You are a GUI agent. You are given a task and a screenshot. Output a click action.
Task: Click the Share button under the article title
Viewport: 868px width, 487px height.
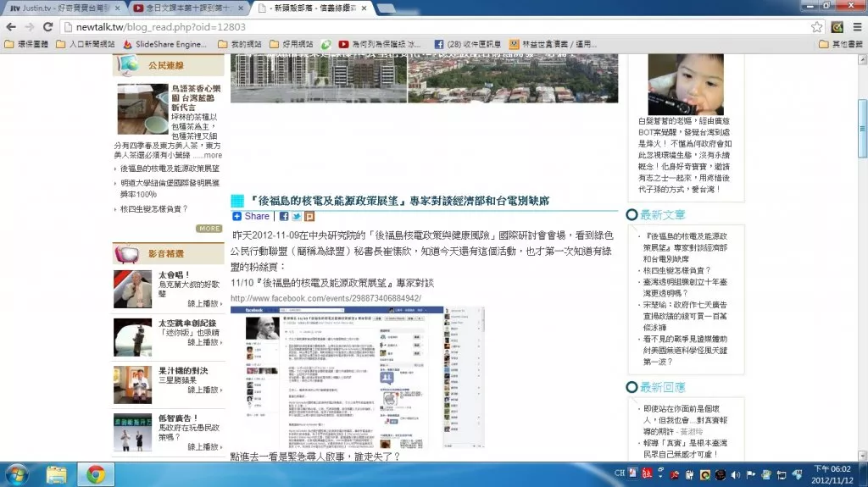coord(251,216)
